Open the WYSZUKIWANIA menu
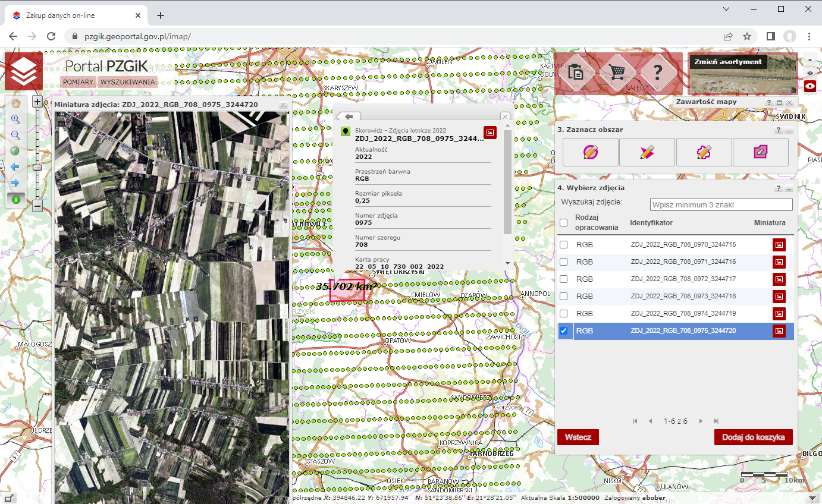The height and width of the screenshot is (504, 822). 127,82
